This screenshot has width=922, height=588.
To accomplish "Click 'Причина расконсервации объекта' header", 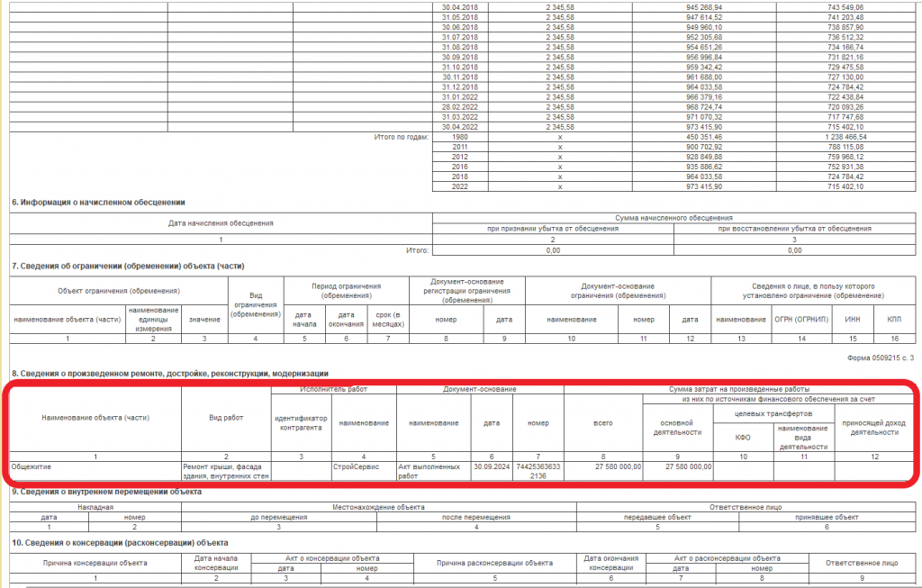I will [494, 564].
